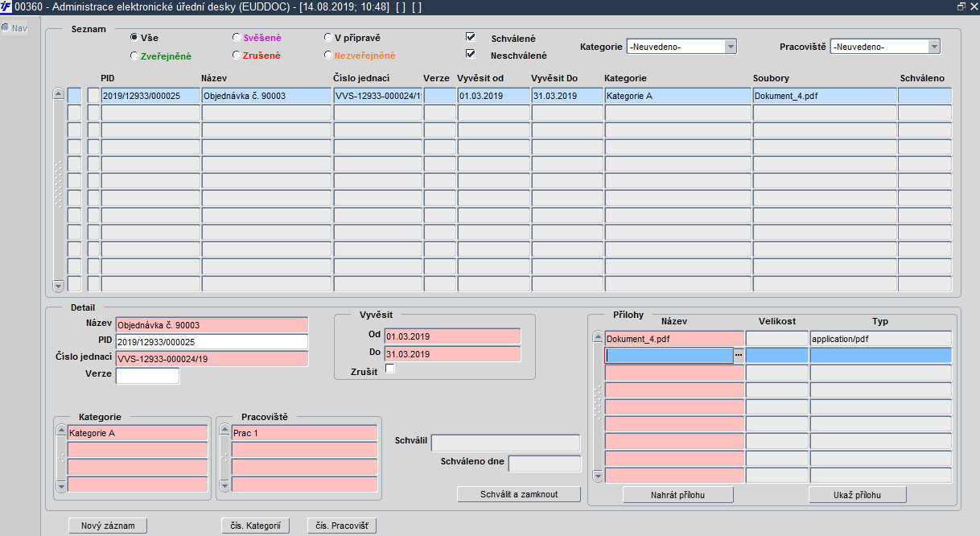980x536 pixels.
Task: Select the Zveřejněné radio button
Action: tap(134, 56)
